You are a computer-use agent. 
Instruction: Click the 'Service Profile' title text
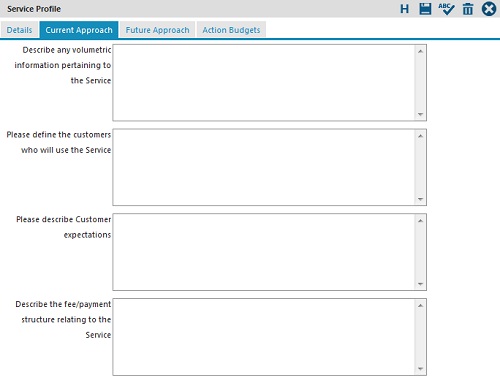point(34,9)
